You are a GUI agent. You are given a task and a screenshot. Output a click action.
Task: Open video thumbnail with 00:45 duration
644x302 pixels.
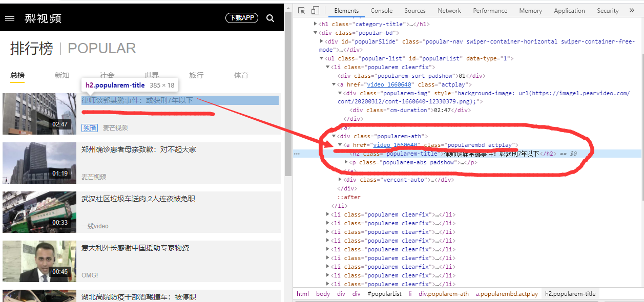pos(39,261)
